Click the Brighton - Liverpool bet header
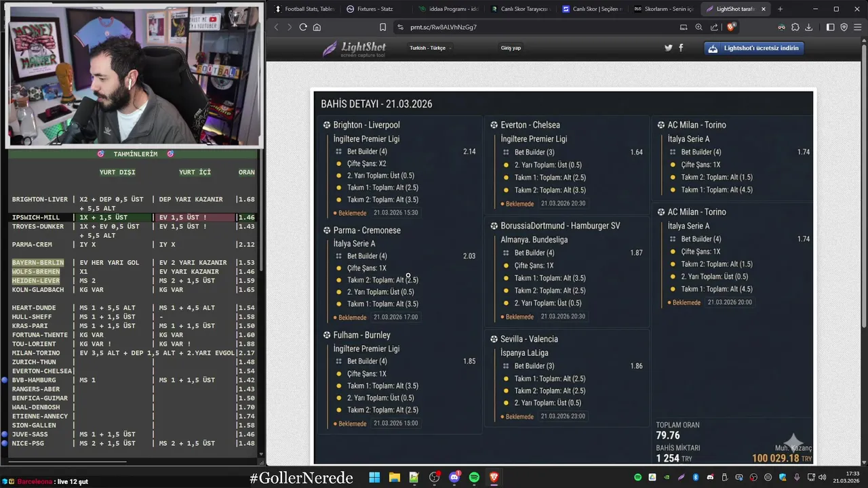Image resolution: width=868 pixels, height=488 pixels. [x=366, y=125]
